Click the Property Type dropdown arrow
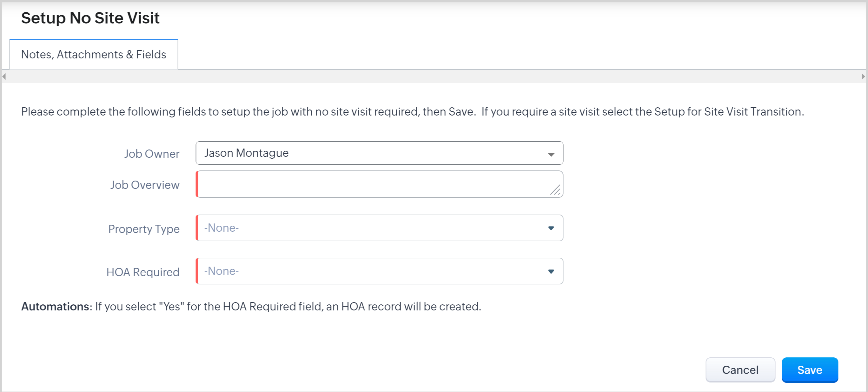 coord(551,228)
